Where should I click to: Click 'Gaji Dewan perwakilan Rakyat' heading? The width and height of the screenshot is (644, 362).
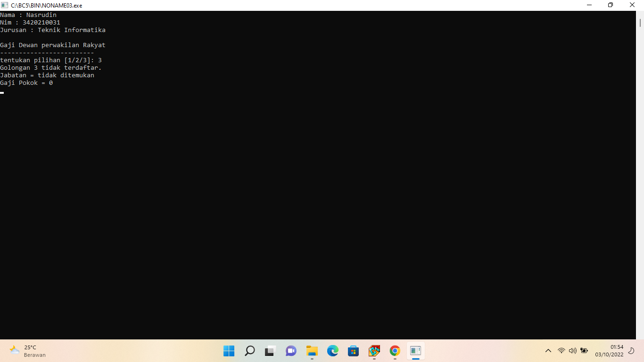(53, 45)
